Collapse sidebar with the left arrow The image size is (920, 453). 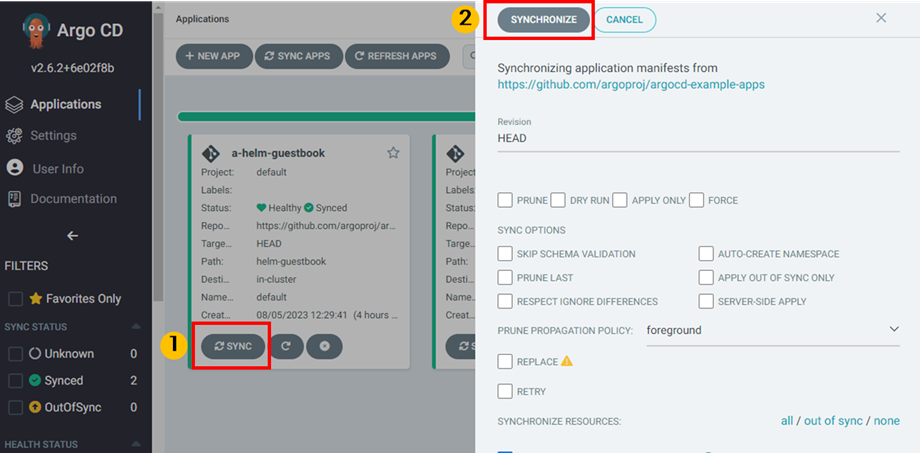coord(73,236)
